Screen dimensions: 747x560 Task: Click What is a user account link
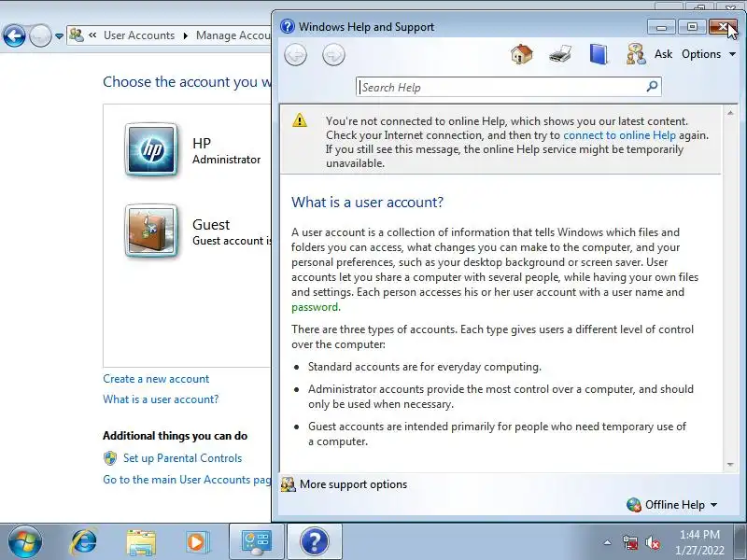click(x=161, y=399)
